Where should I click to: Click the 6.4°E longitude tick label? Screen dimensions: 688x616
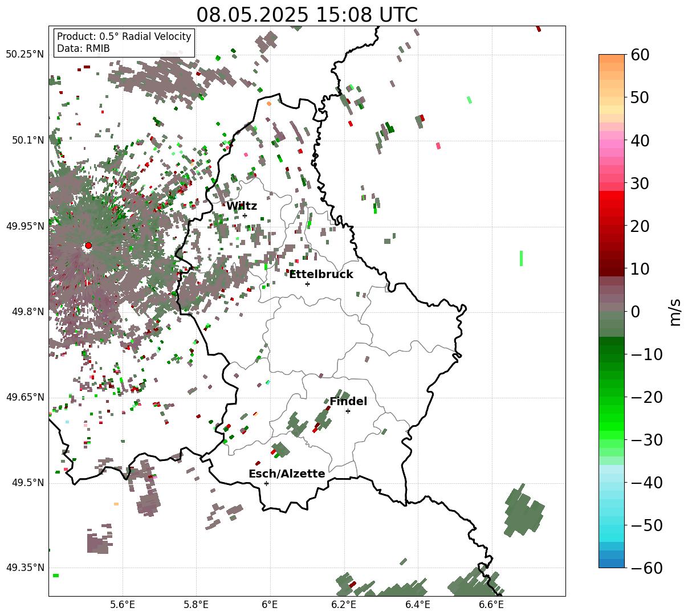418,605
